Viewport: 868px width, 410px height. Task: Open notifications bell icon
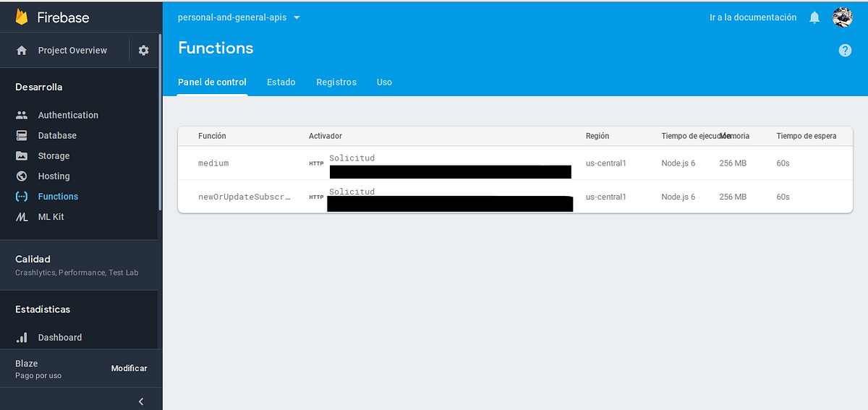[x=814, y=17]
